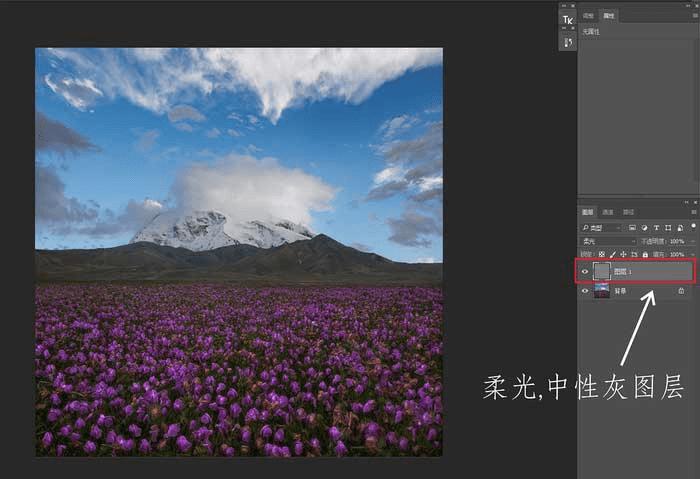Select the Background layer name
The width and height of the screenshot is (700, 479).
click(x=620, y=291)
